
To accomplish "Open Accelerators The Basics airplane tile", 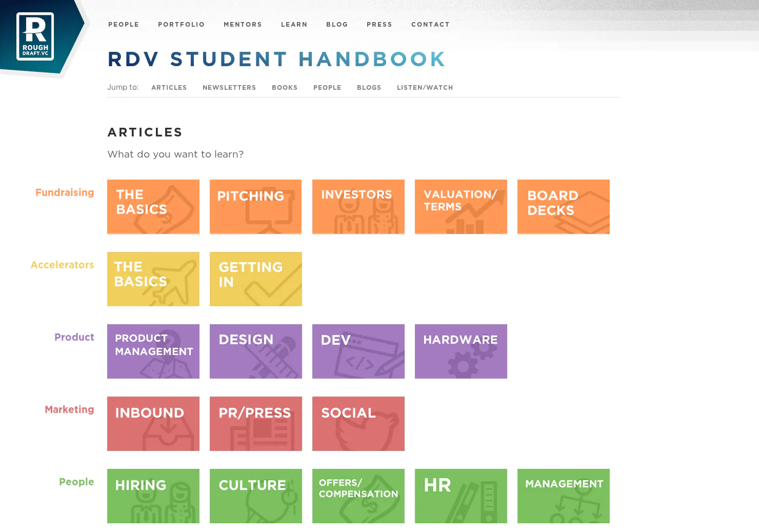I will (x=153, y=279).
